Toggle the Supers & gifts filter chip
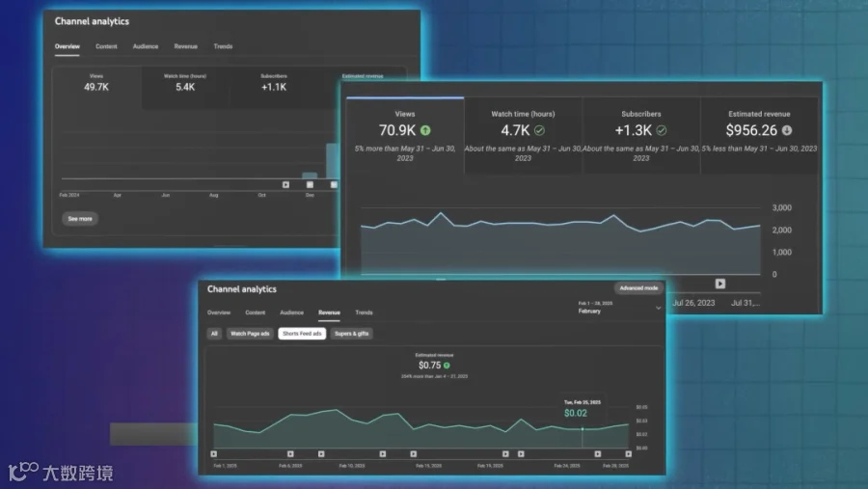 coord(351,334)
